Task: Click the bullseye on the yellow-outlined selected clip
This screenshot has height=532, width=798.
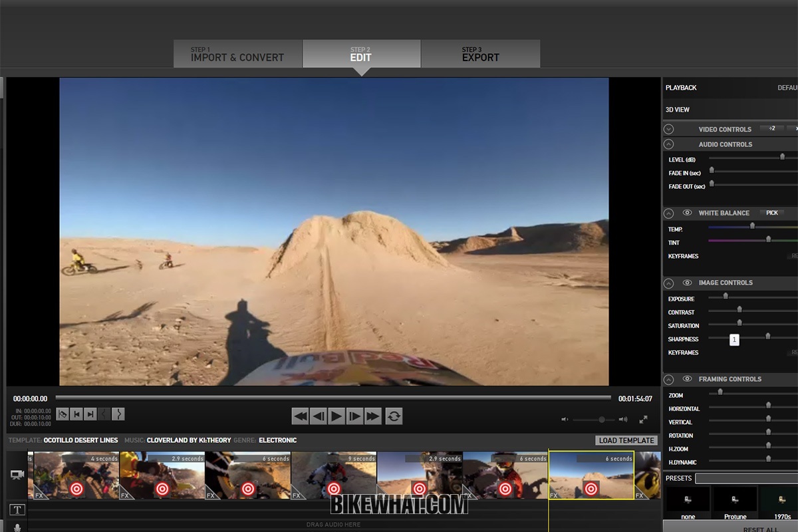Action: click(x=591, y=489)
